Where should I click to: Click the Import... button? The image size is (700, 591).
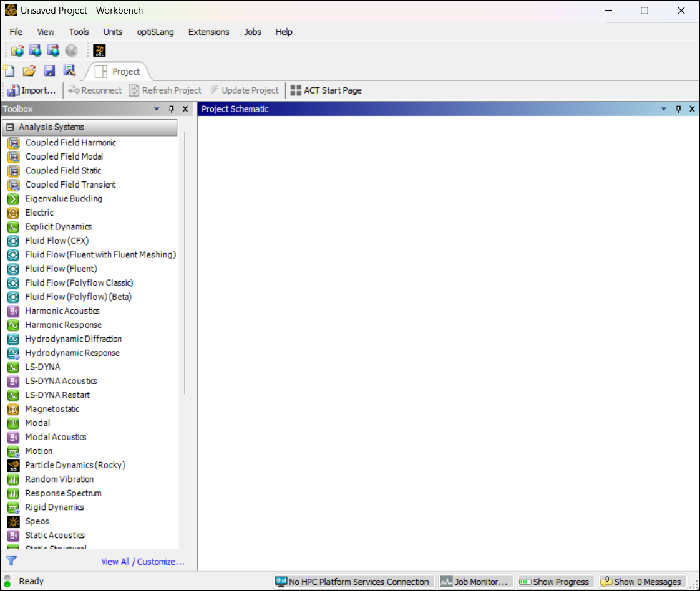(32, 90)
